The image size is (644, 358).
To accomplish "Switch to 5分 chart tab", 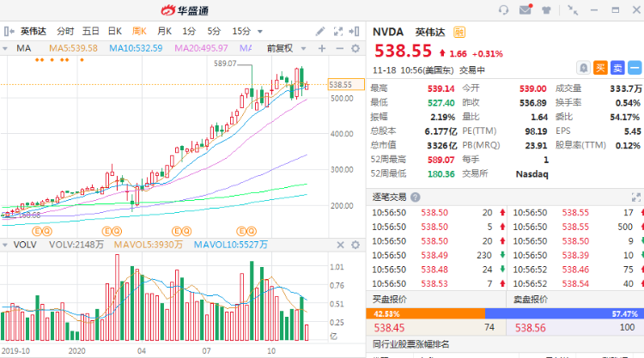I will click(214, 31).
